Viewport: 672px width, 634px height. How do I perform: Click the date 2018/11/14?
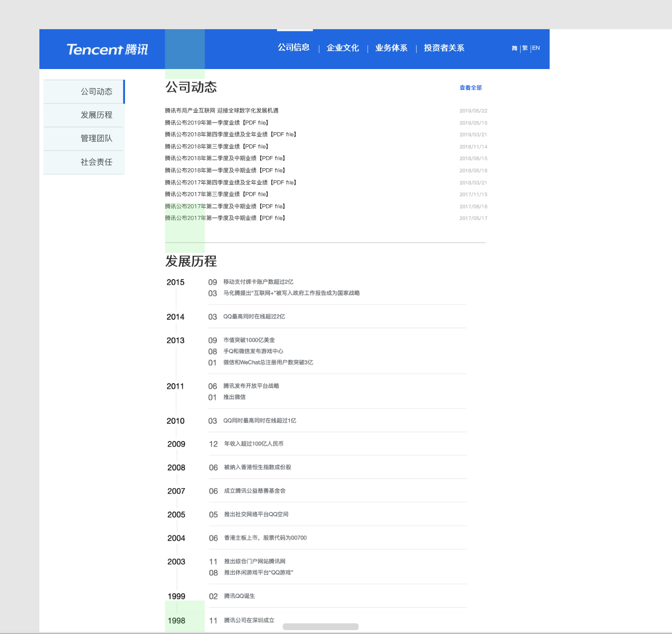pyautogui.click(x=474, y=147)
